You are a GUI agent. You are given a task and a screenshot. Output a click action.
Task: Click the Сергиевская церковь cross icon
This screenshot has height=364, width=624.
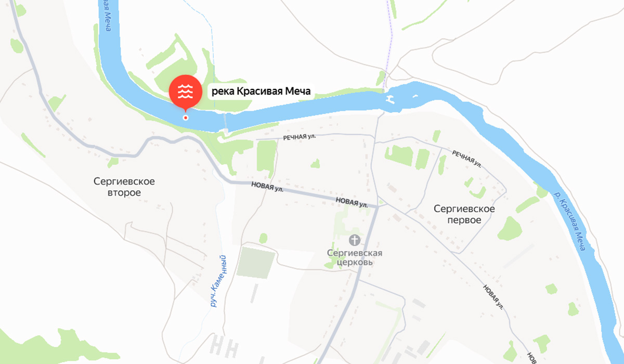355,240
